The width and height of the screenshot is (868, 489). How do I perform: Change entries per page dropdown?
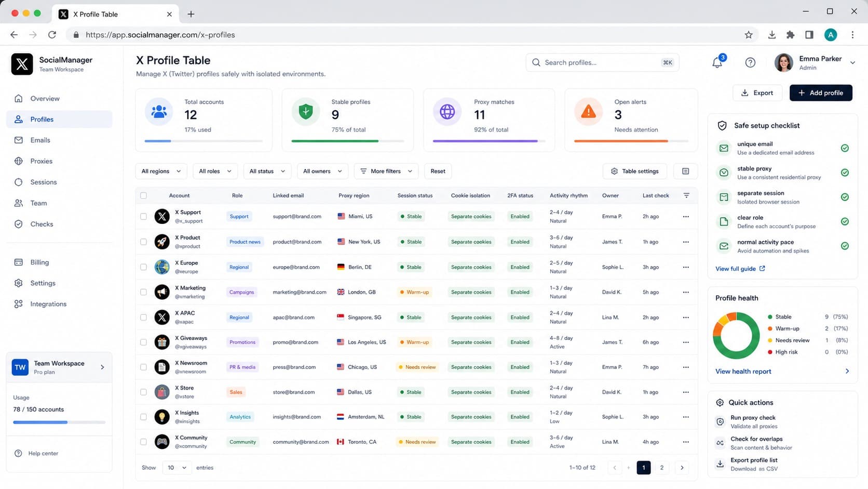(x=177, y=468)
